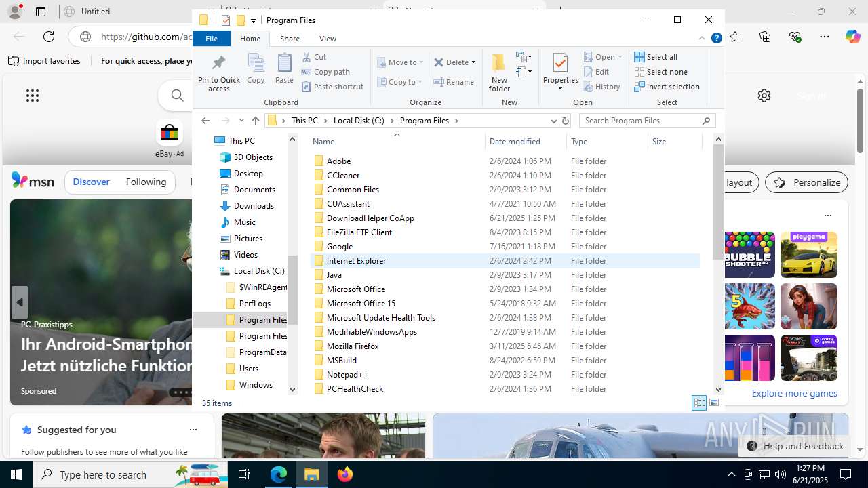Viewport: 868px width, 488px height.
Task: Open the Move to dropdown
Action: tap(400, 62)
